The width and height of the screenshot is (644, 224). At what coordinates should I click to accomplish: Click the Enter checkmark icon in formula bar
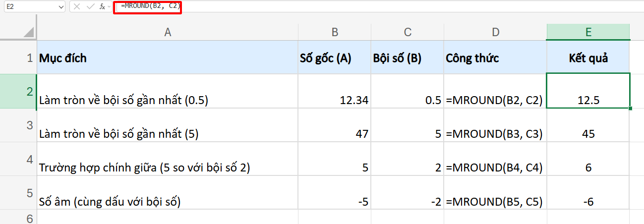pyautogui.click(x=90, y=6)
